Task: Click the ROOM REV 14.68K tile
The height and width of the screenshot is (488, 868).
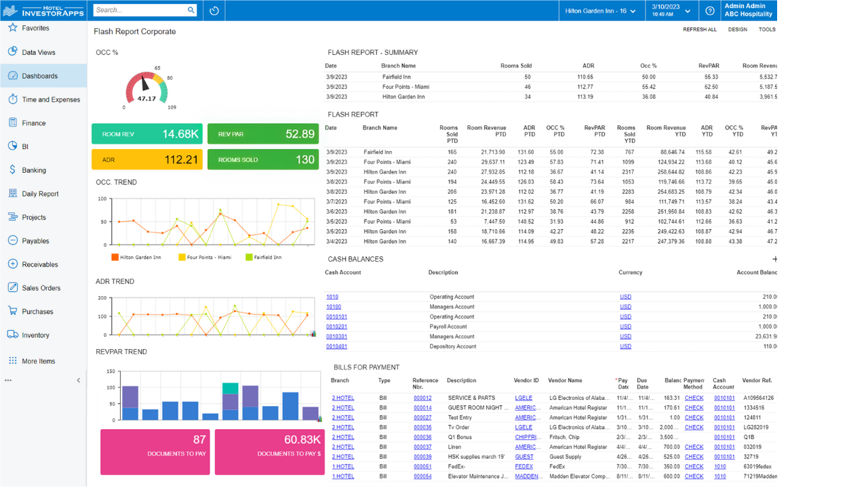Action: pyautogui.click(x=147, y=134)
